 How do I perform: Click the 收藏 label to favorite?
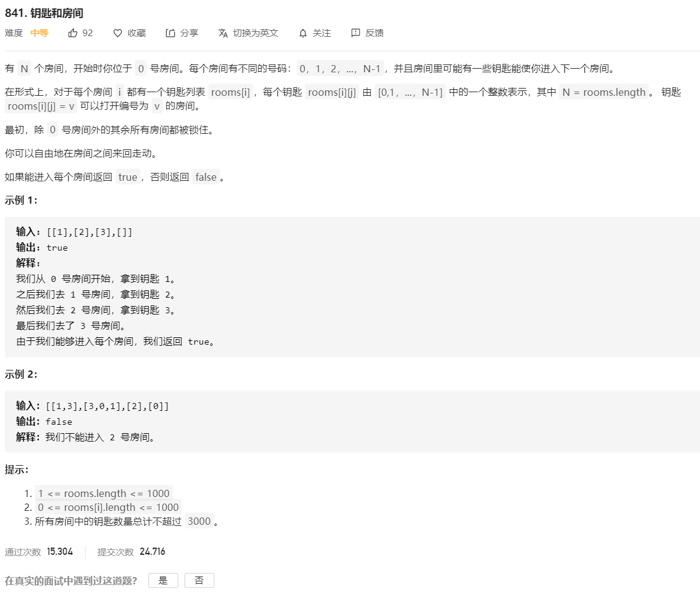click(137, 33)
